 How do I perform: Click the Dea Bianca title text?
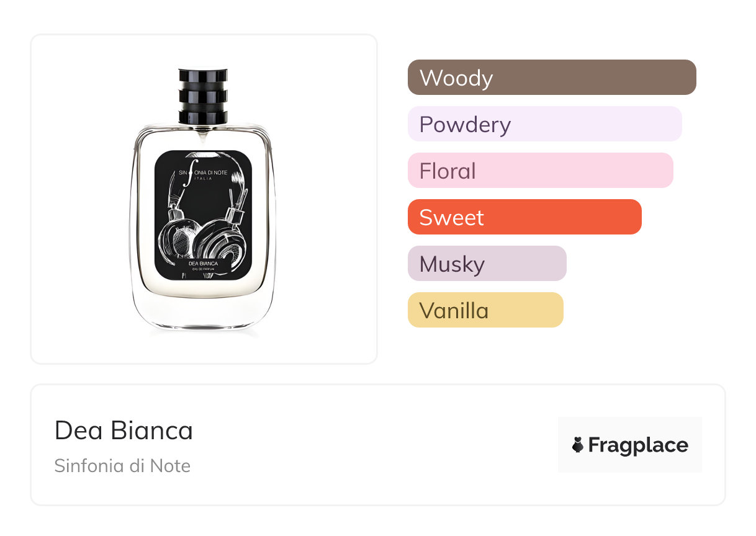coord(124,430)
